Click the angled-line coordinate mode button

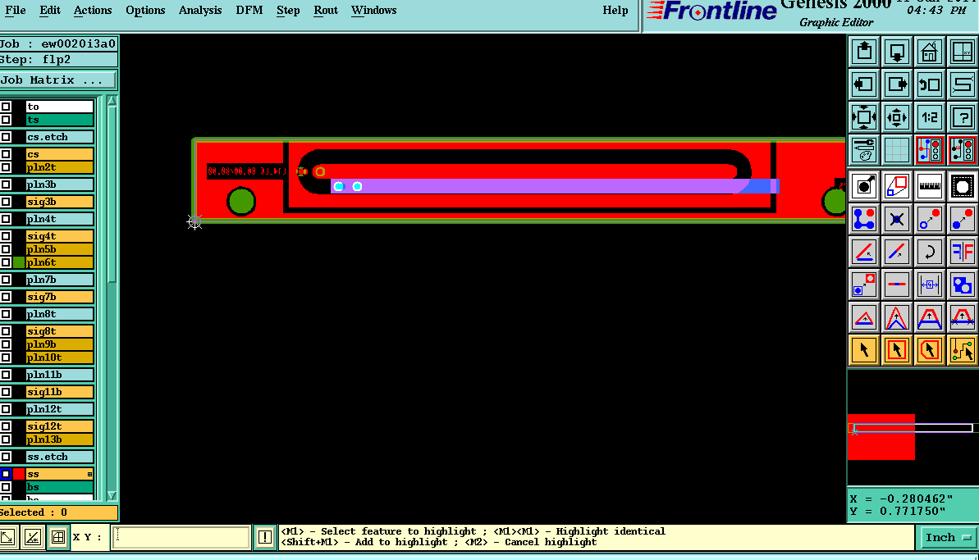(33, 537)
